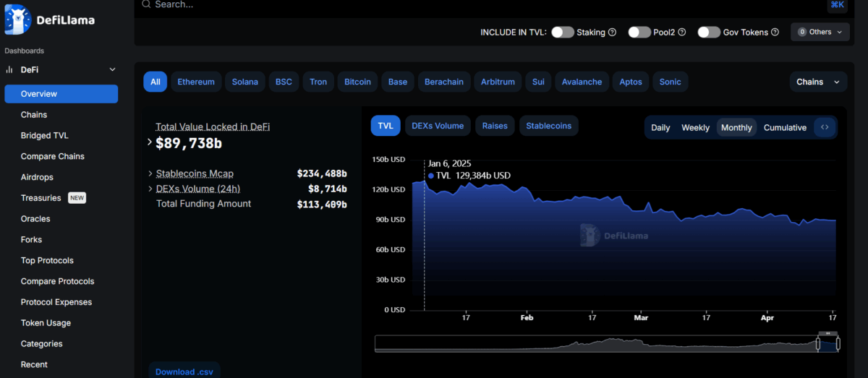Select the Weekly chart interval
This screenshot has height=378, width=868.
click(695, 128)
